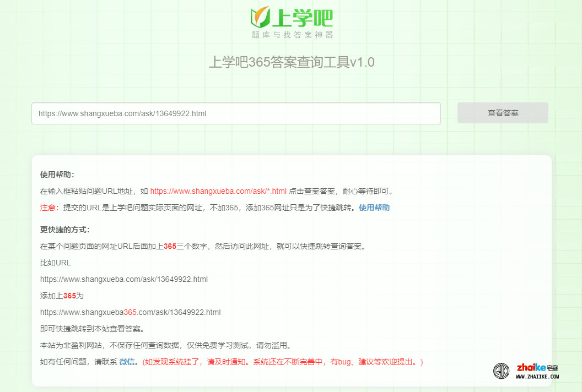Click the red 如发现系统挂了 notice text
The image size is (582, 392).
coord(283,362)
